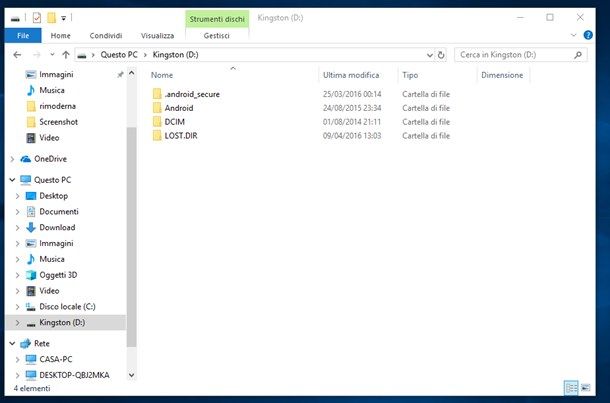Switch to the Visualizza ribbon tab
The image size is (610, 403).
click(x=157, y=35)
